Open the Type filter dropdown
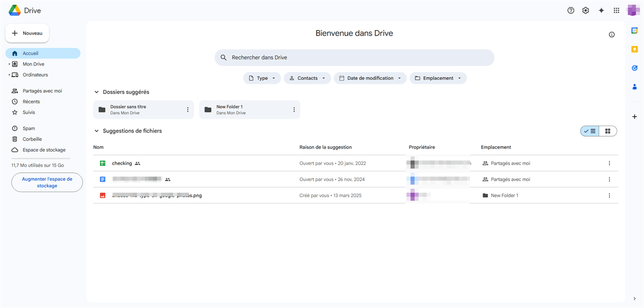The image size is (644, 308). pyautogui.click(x=262, y=78)
